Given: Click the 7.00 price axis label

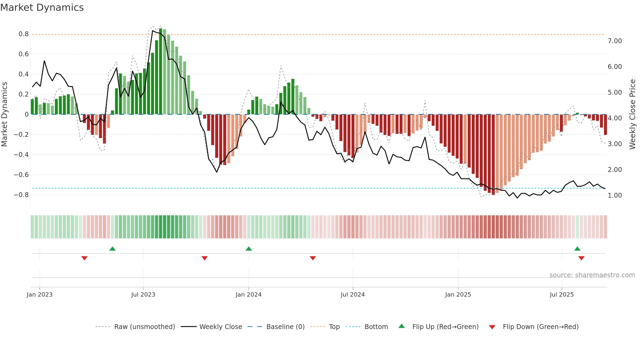Looking at the screenshot, I should coord(615,41).
